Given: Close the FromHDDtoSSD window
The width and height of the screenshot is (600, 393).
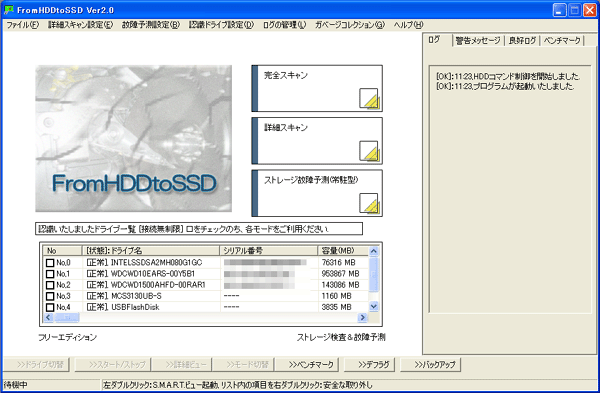Looking at the screenshot, I should click(x=589, y=10).
